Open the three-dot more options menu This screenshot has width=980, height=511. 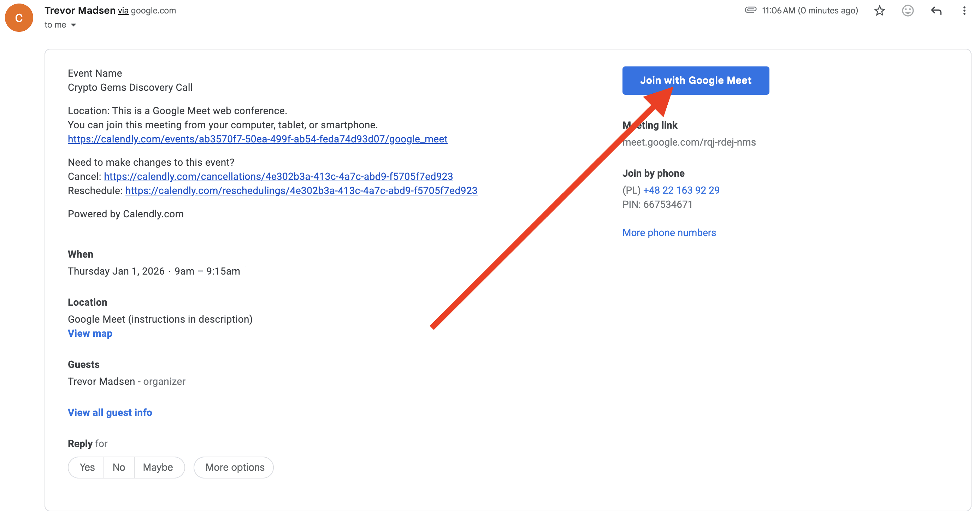tap(964, 11)
